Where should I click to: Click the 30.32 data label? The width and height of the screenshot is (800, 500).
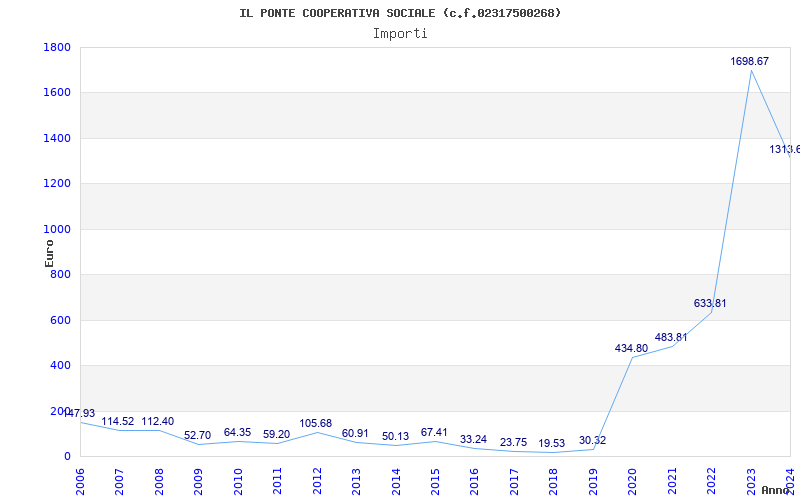click(592, 440)
